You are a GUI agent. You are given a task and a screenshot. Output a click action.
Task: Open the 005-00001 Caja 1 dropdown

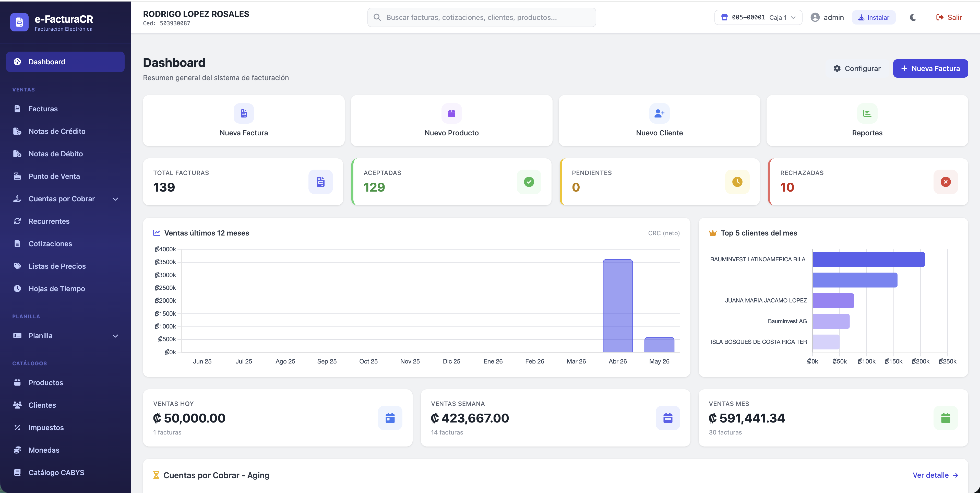click(x=758, y=18)
